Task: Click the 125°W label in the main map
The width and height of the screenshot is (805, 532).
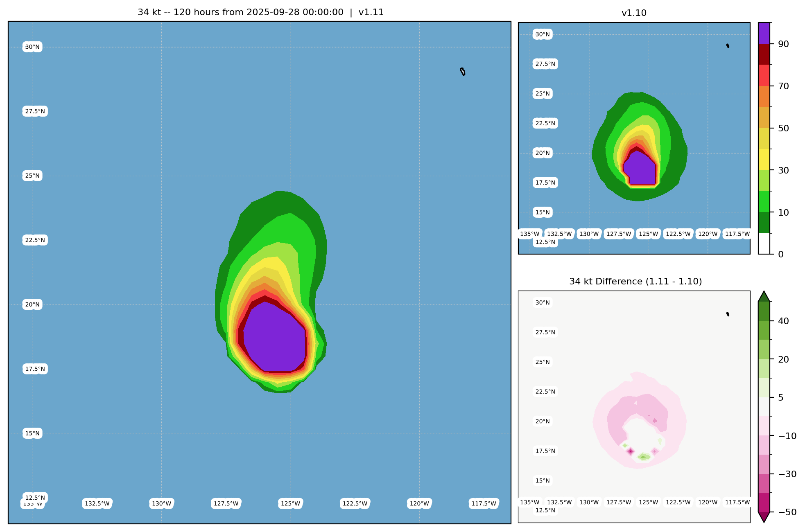Action: [x=290, y=503]
